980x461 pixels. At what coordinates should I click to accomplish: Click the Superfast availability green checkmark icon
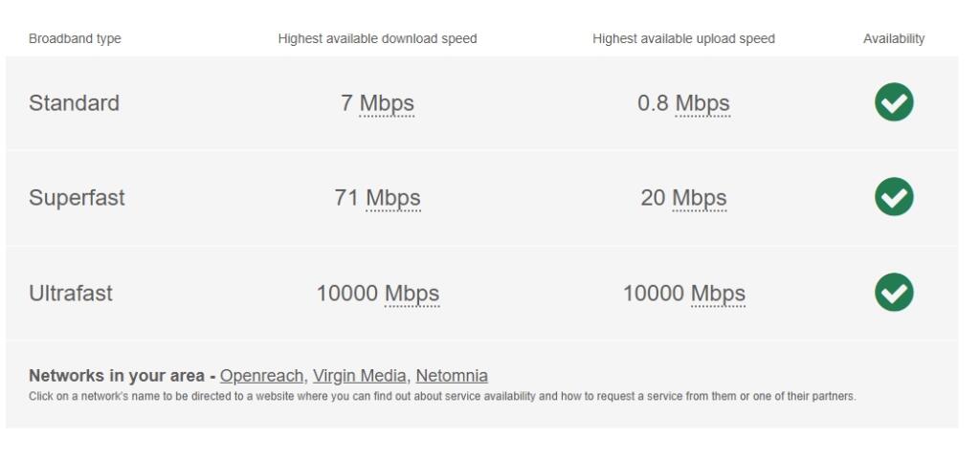tap(894, 197)
